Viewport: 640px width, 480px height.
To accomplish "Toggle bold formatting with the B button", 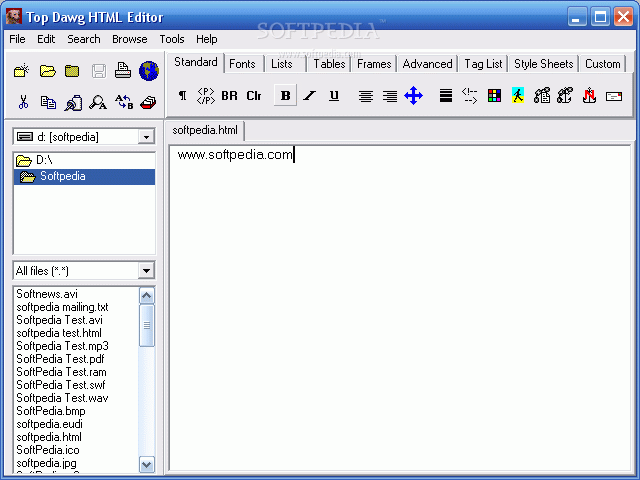I will tap(285, 96).
